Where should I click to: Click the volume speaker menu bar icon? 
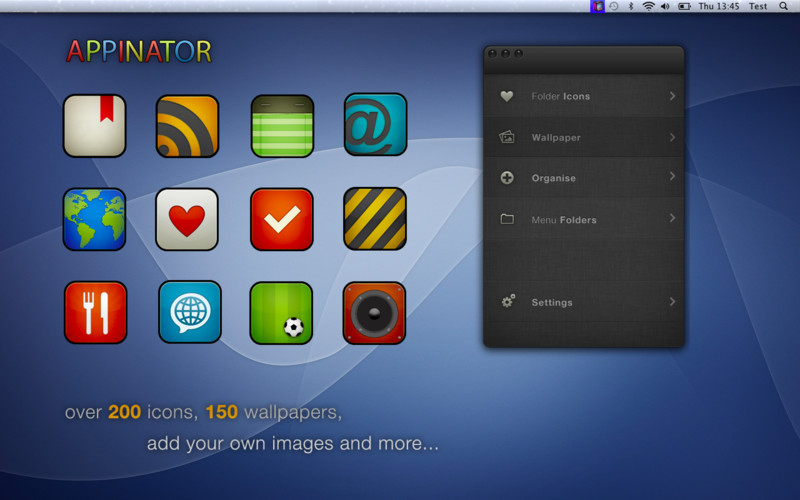click(665, 6)
